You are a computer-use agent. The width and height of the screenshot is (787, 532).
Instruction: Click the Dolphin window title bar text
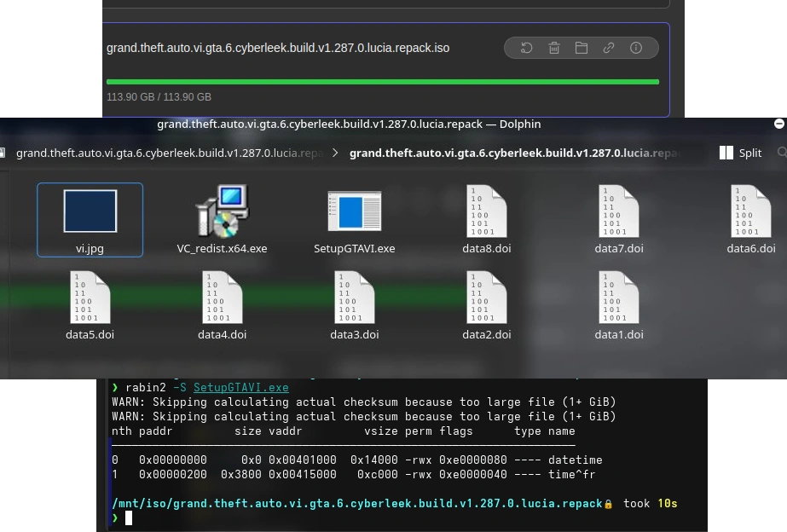(349, 124)
